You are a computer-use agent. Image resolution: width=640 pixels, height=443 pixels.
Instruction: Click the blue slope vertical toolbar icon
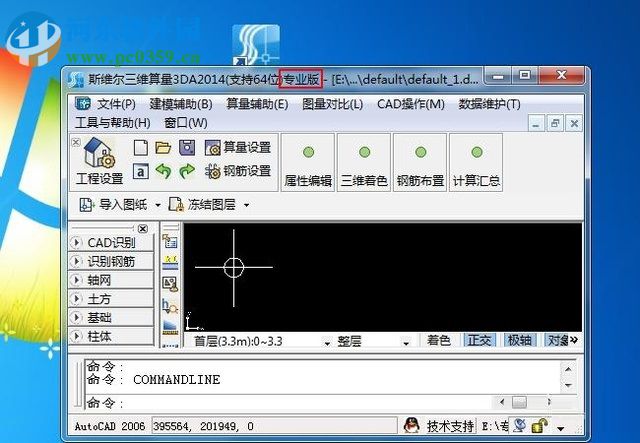coord(170,327)
